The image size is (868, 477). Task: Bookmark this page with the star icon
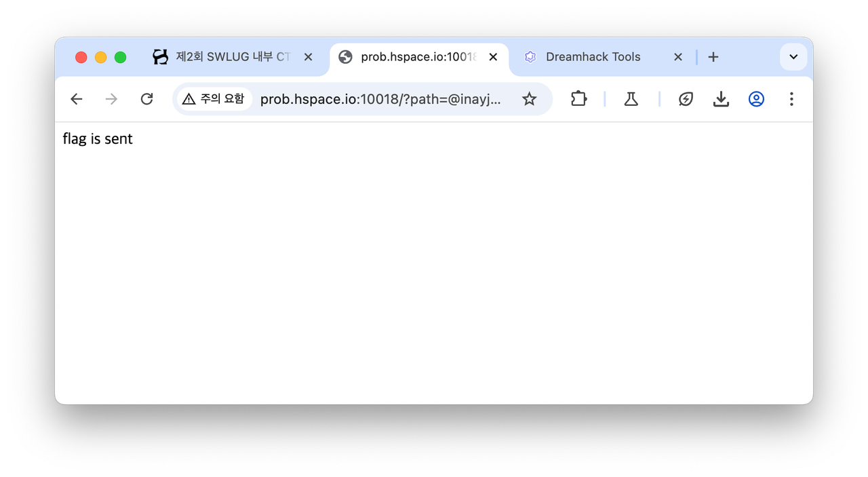(529, 99)
